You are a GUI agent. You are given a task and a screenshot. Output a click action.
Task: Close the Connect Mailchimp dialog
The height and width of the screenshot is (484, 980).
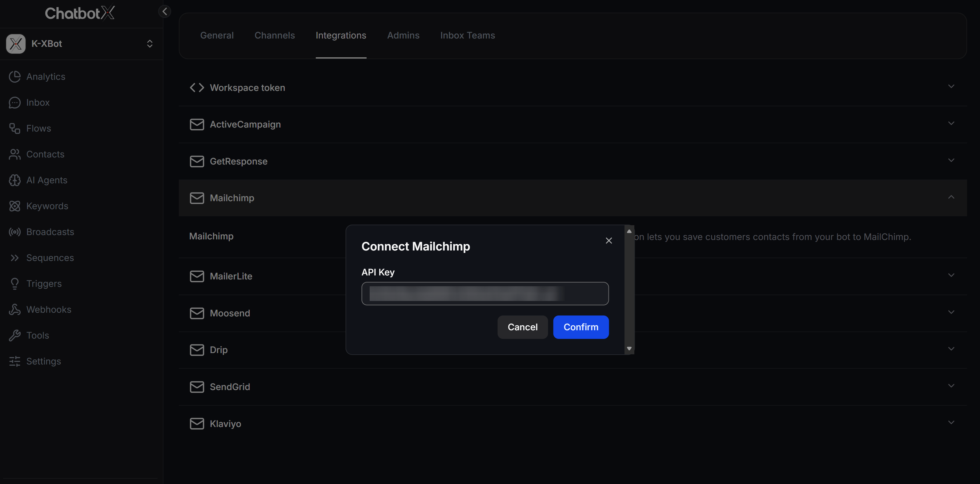click(609, 241)
